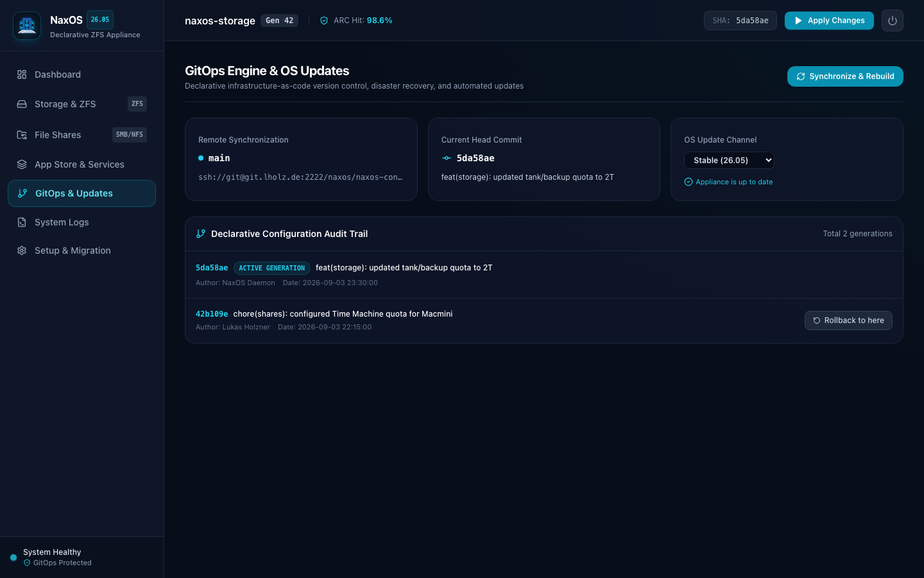Click the audit trail git branch icon
Image resolution: width=924 pixels, height=578 pixels.
point(201,234)
